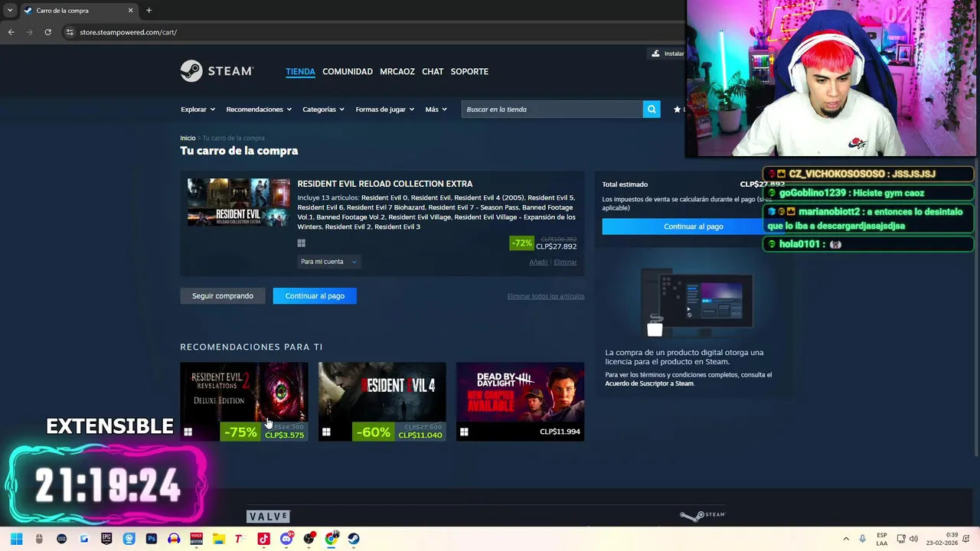
Task: Open the Para mi cuenta dropdown
Action: coord(328,262)
